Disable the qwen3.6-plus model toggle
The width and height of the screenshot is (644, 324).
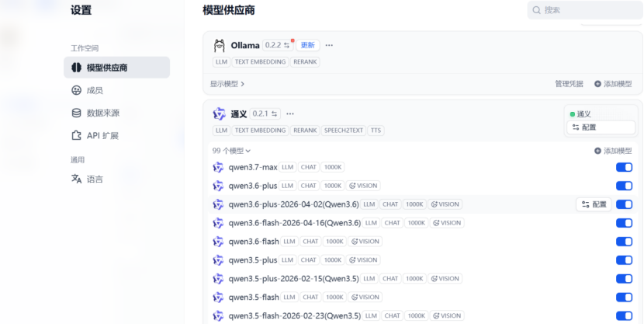coord(624,186)
